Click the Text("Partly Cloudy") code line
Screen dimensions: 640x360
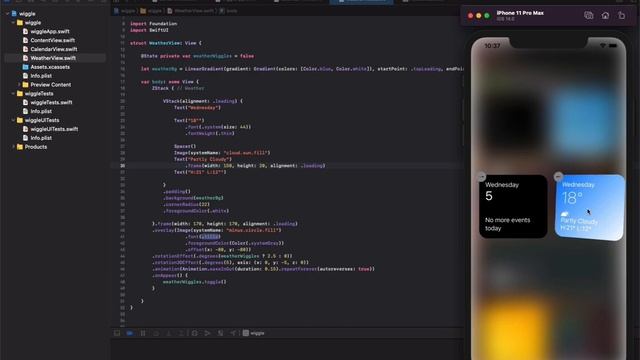[x=202, y=159]
